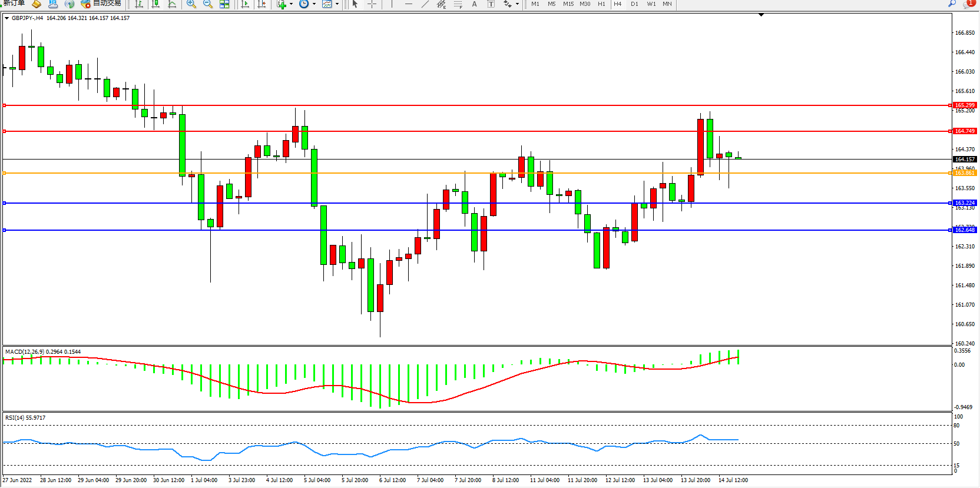Click the red 164.749 price level label
980x488 pixels.
point(965,131)
